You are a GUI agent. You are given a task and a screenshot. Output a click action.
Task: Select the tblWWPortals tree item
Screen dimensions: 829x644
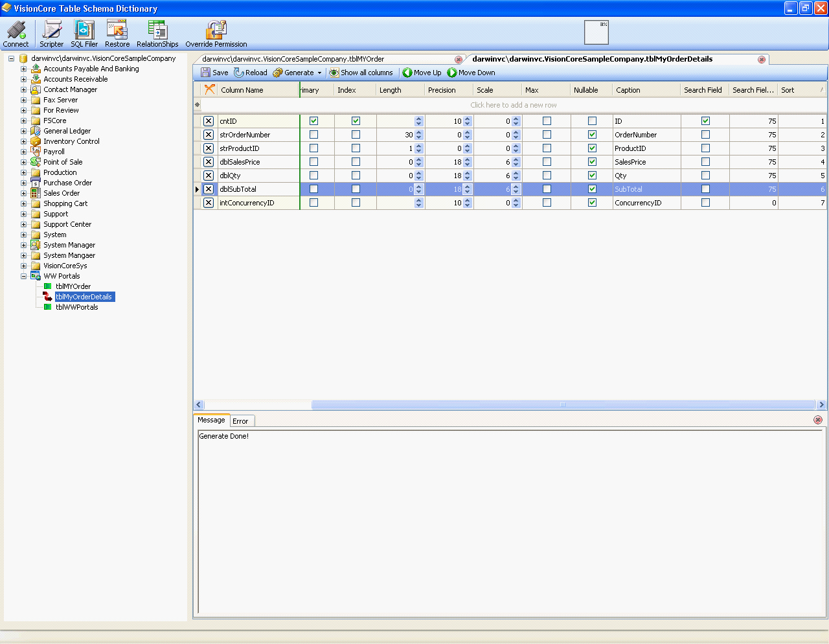pos(76,307)
